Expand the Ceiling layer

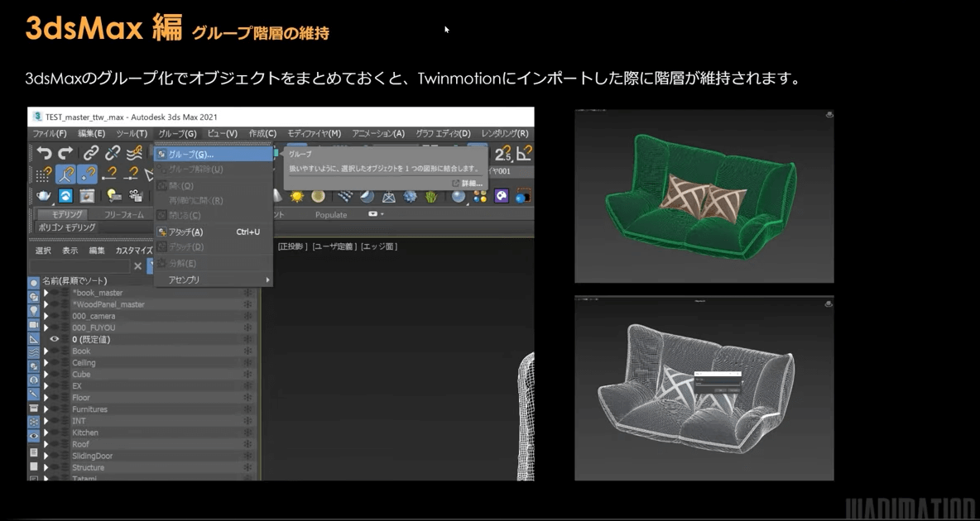(46, 362)
